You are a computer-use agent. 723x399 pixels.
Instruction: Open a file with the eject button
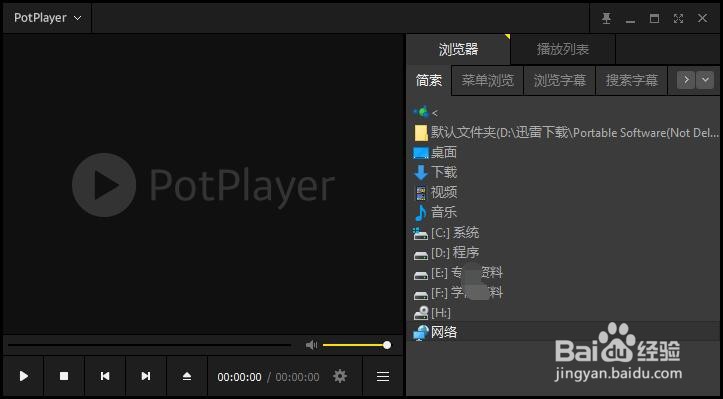187,376
